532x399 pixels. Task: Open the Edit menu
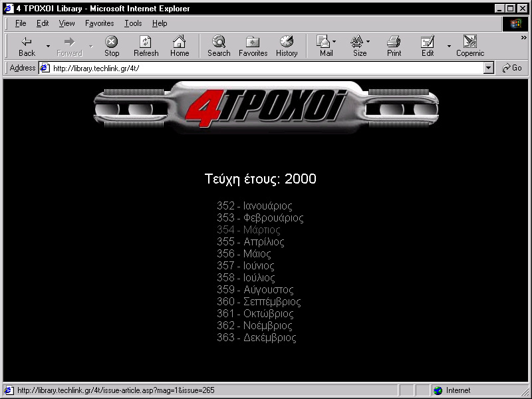(43, 23)
